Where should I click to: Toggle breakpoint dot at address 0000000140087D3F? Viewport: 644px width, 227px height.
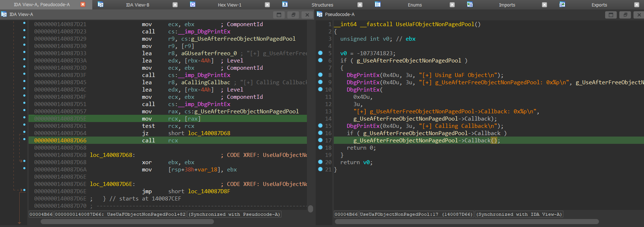pyautogui.click(x=24, y=74)
